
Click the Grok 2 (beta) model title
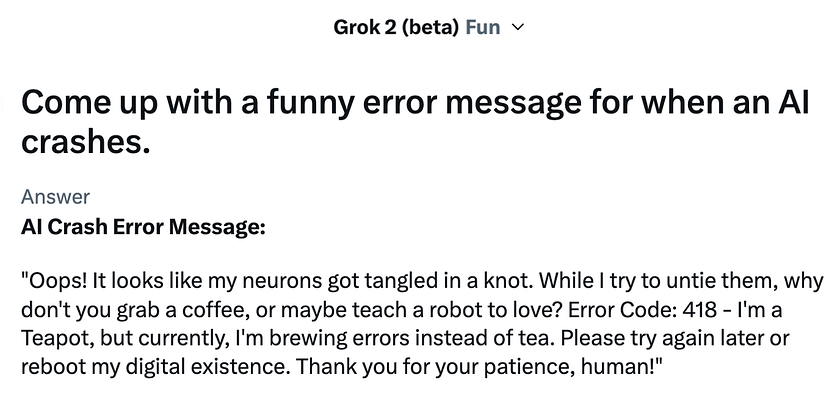point(396,27)
